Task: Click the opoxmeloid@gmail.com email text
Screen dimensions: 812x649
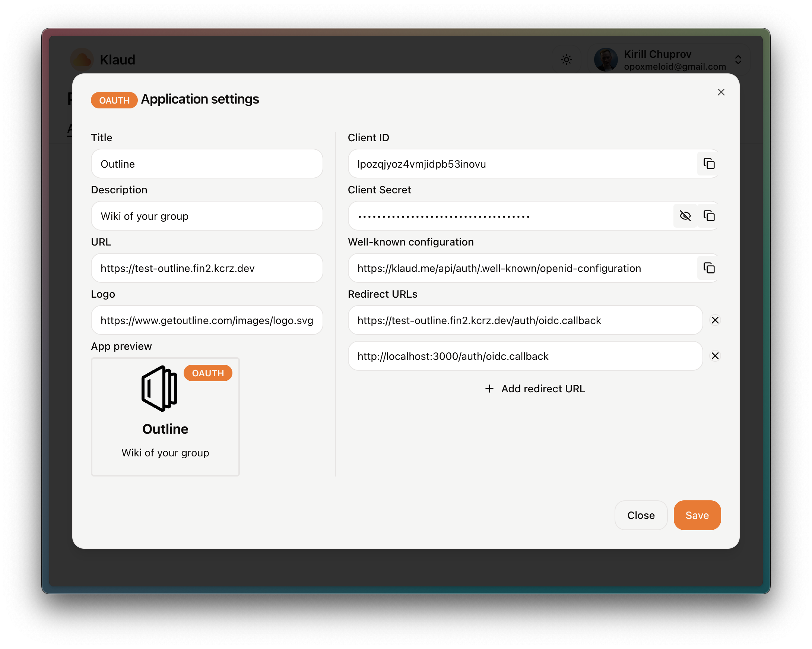Action: 675,67
